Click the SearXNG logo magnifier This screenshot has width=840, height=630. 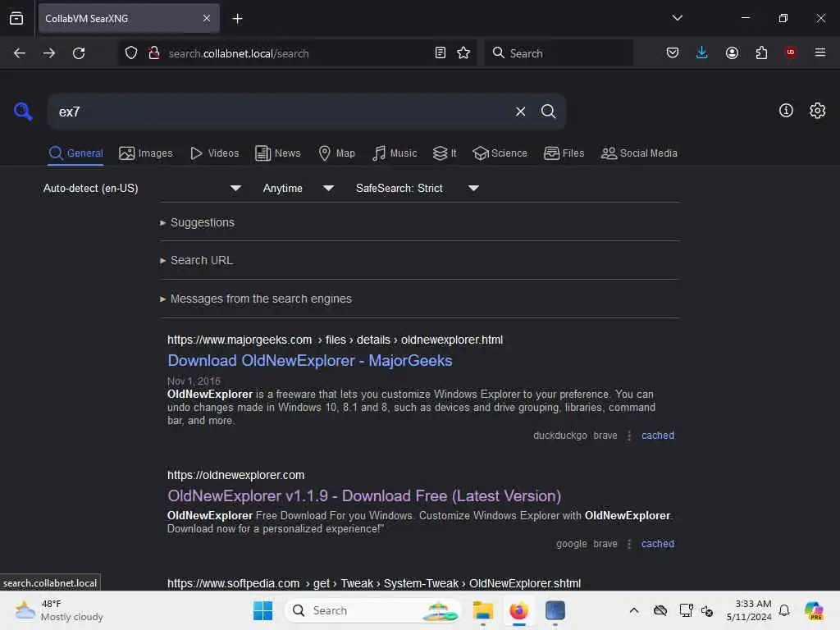pos(23,111)
